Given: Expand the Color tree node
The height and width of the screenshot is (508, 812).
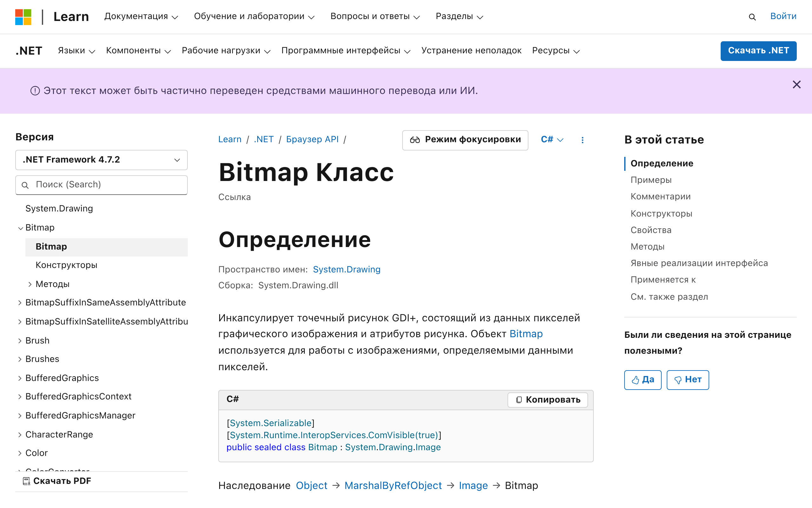Looking at the screenshot, I should (20, 453).
